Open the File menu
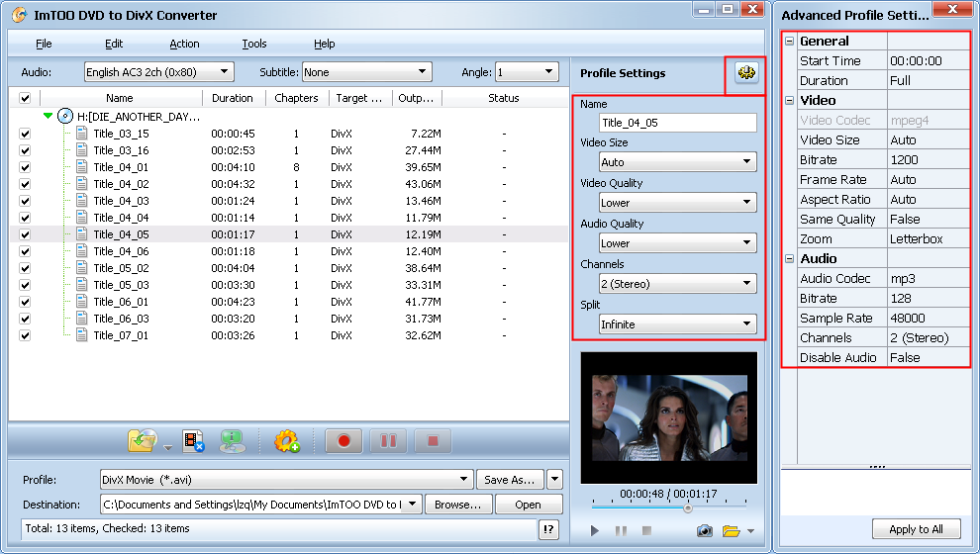This screenshot has height=554, width=980. coord(44,44)
